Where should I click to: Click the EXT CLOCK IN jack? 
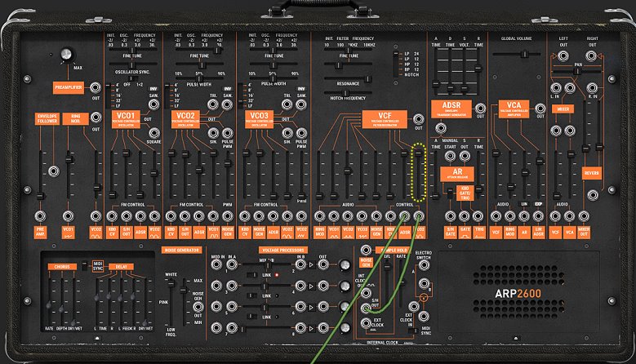pos(413,306)
